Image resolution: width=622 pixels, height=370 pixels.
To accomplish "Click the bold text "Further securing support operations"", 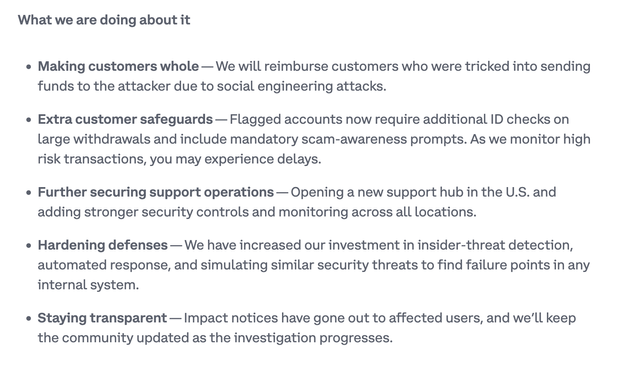I will point(156,192).
